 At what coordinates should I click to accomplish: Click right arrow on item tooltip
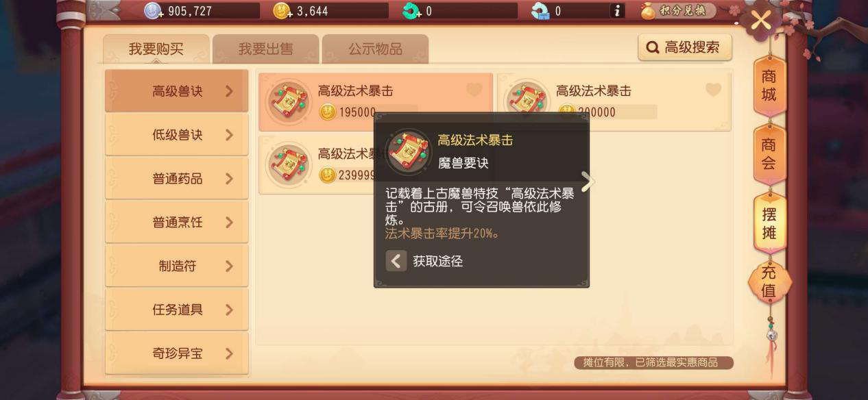click(588, 181)
